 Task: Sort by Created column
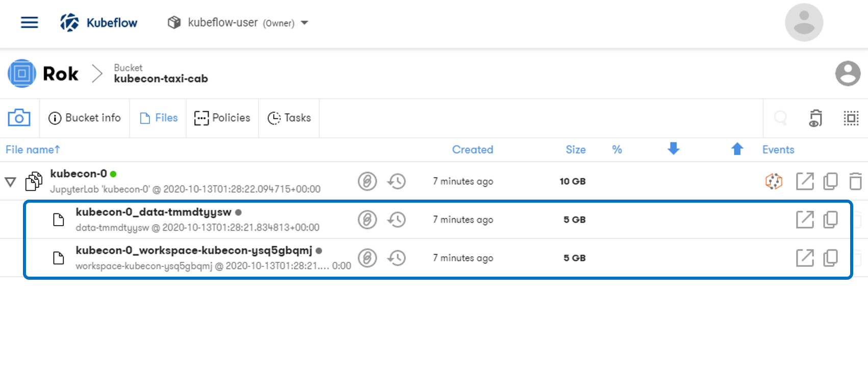(x=473, y=150)
